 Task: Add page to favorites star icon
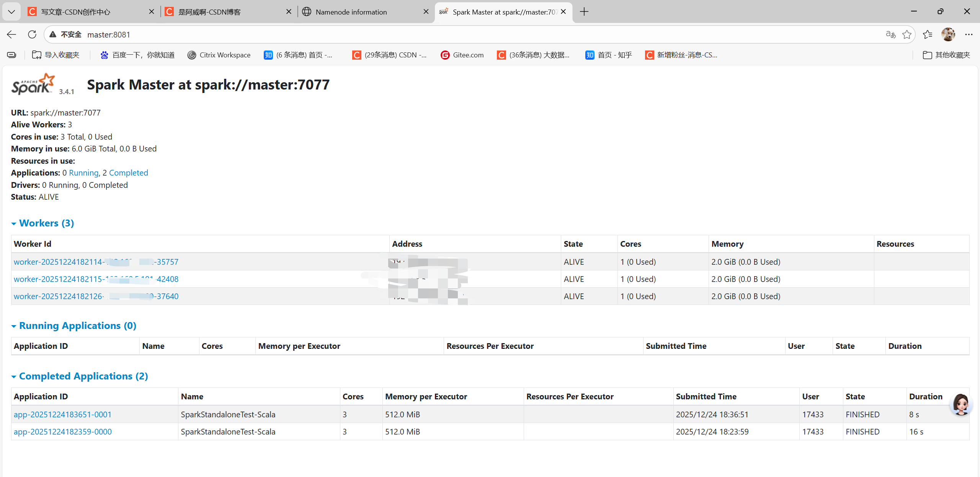coord(906,34)
